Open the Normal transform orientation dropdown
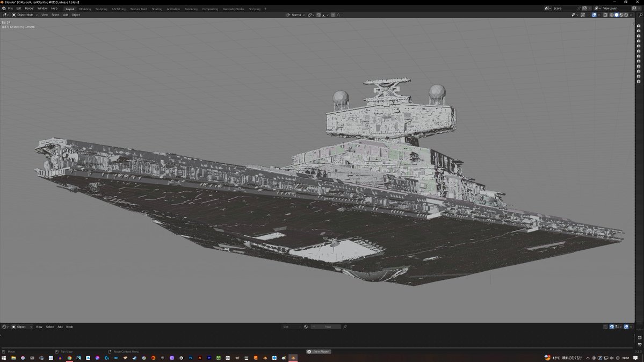The image size is (644, 362). [x=296, y=15]
